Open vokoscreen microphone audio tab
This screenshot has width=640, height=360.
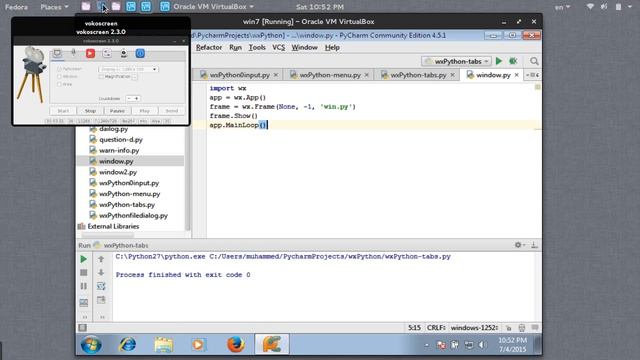pyautogui.click(x=73, y=53)
